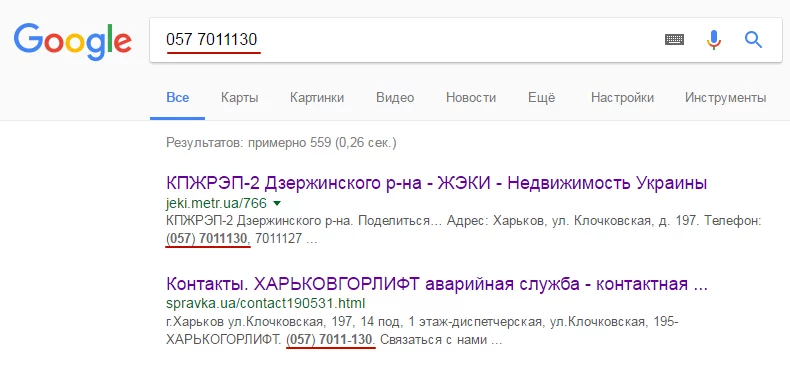Click the Google logo
This screenshot has height=365, width=790.
click(x=73, y=42)
